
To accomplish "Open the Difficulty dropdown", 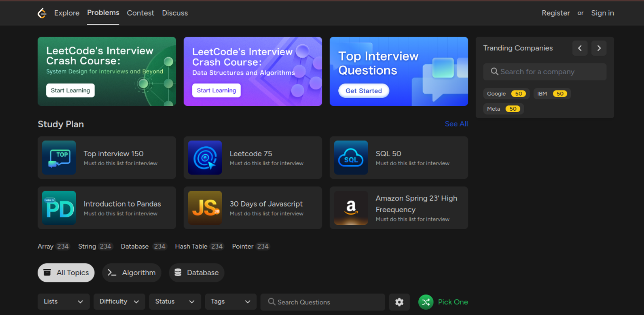I will tap(119, 302).
